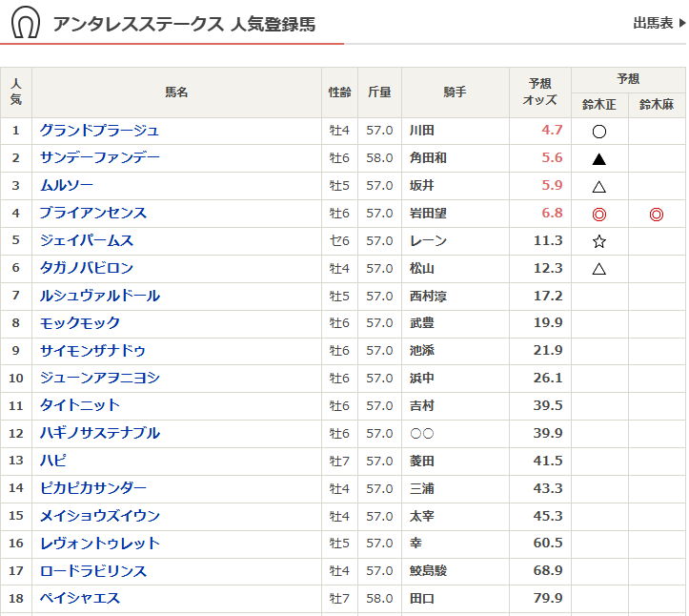
Task: Click the 鈴木麻 predictor column header
Action: click(x=657, y=105)
